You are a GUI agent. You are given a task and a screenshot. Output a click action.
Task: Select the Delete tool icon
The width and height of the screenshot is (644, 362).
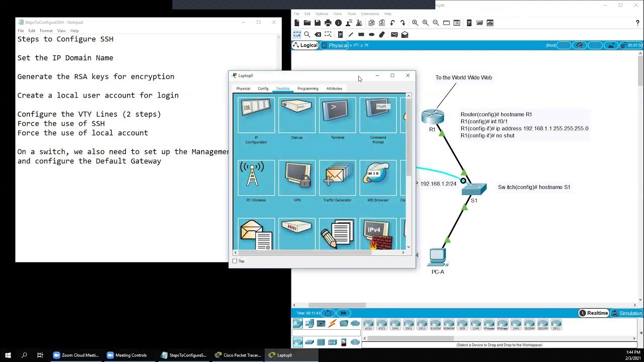(317, 35)
